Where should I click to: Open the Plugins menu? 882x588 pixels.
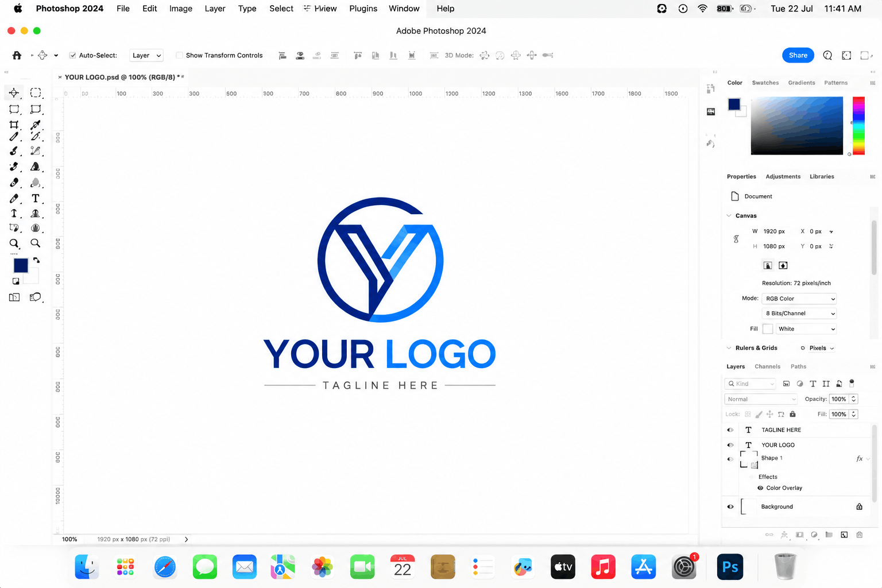point(363,9)
